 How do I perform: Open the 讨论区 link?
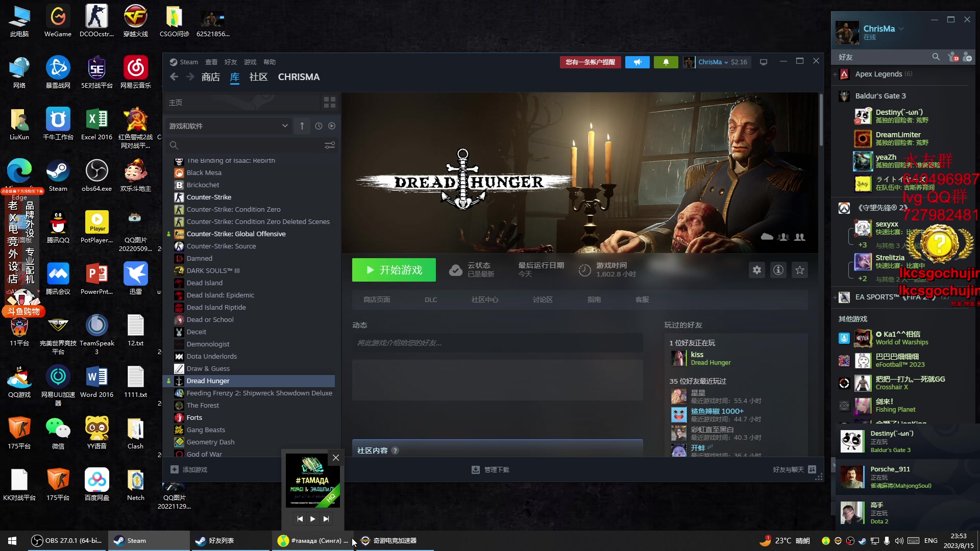click(543, 299)
